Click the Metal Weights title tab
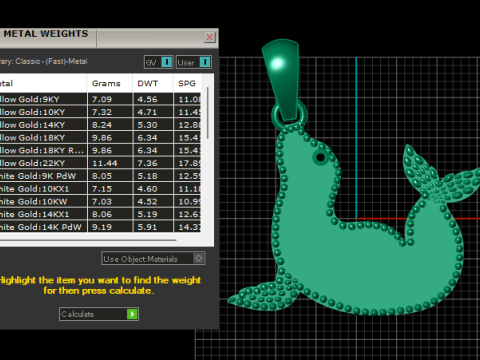Viewport: 480px width, 360px height. pyautogui.click(x=46, y=34)
